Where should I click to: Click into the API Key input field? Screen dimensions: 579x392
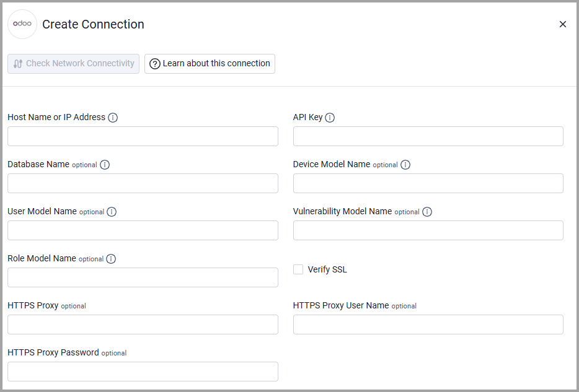tap(428, 136)
